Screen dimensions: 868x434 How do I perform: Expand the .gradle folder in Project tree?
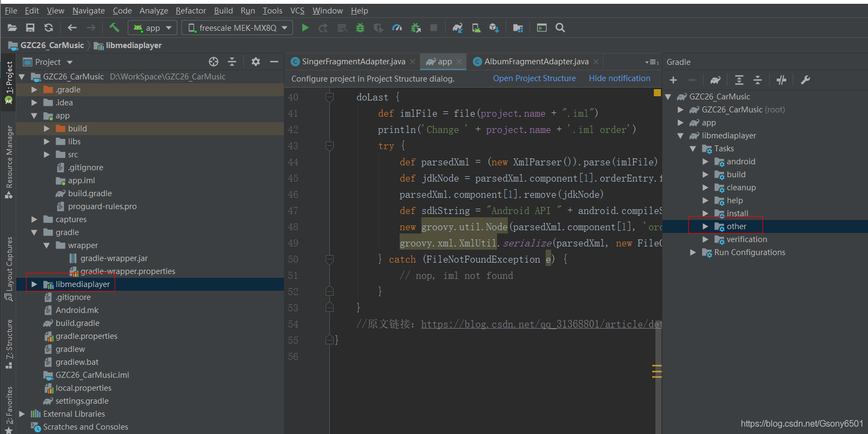[34, 90]
